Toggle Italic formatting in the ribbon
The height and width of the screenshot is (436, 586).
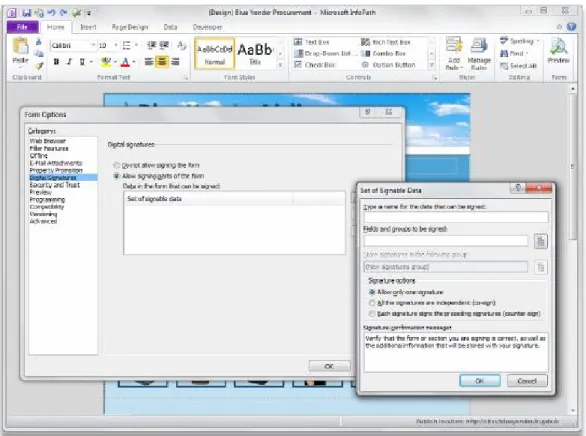69,62
